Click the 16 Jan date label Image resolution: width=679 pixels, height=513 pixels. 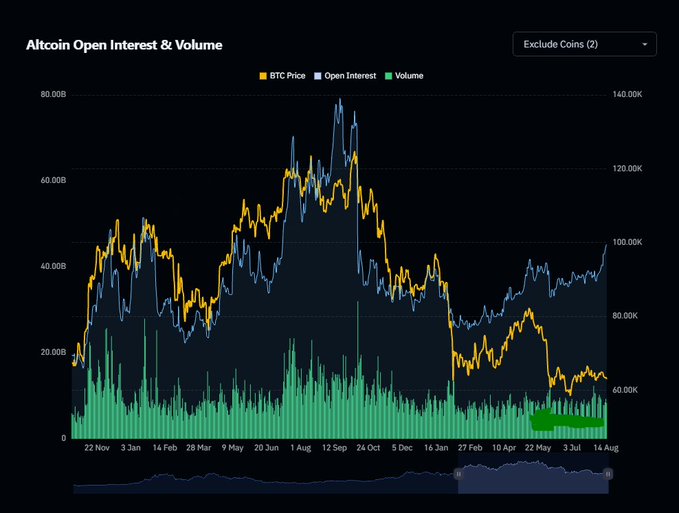[436, 448]
